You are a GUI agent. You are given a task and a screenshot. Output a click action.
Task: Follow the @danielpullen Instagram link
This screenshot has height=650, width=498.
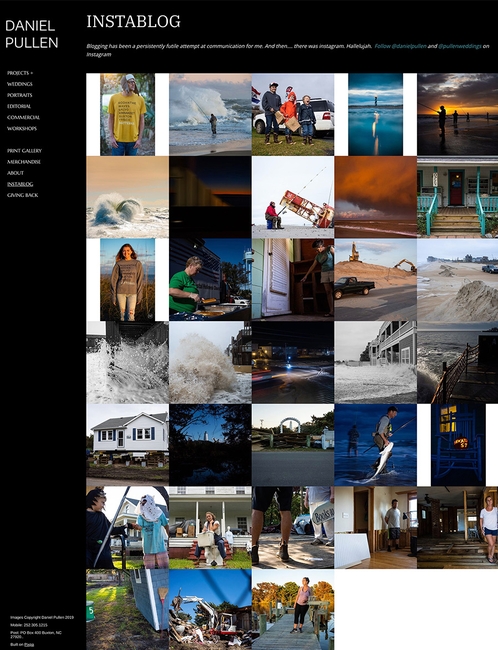click(401, 46)
